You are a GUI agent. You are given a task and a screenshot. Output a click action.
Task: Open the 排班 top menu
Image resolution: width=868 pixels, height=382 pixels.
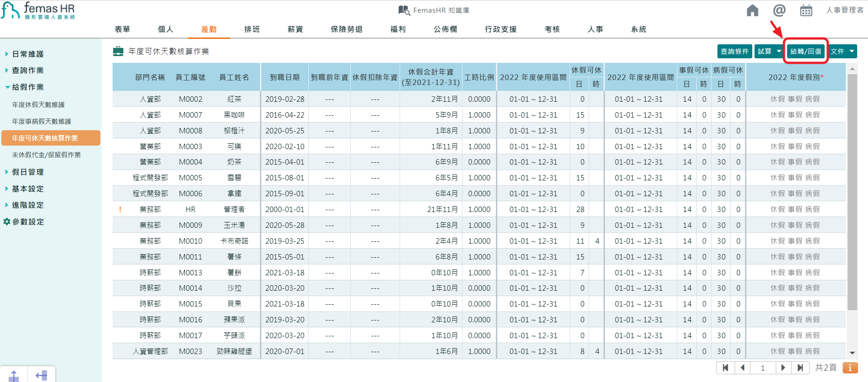(x=252, y=29)
